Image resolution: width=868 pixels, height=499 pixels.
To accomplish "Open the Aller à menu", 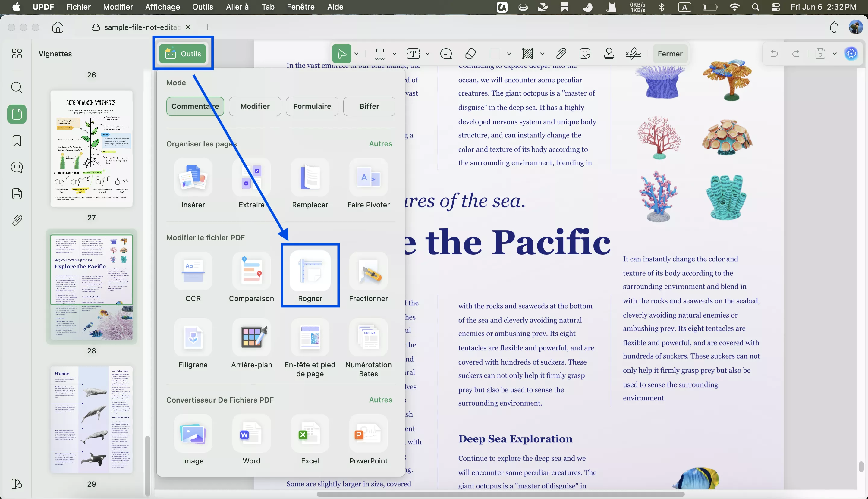I will (x=237, y=7).
